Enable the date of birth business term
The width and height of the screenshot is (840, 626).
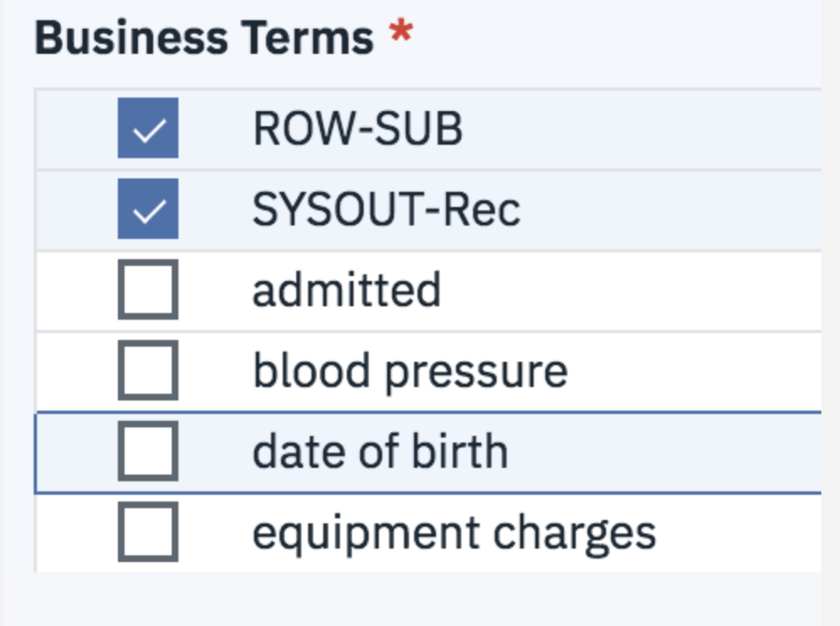click(x=148, y=450)
